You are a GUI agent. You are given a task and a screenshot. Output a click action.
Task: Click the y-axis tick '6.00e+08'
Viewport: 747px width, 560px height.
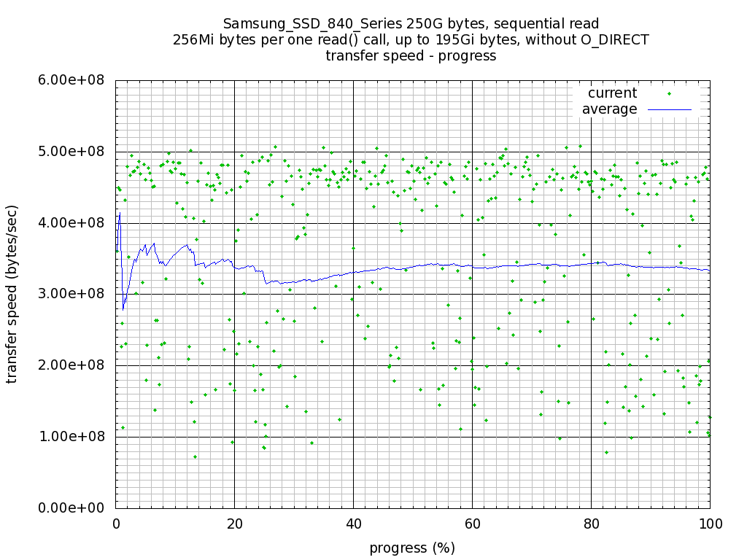click(x=71, y=80)
